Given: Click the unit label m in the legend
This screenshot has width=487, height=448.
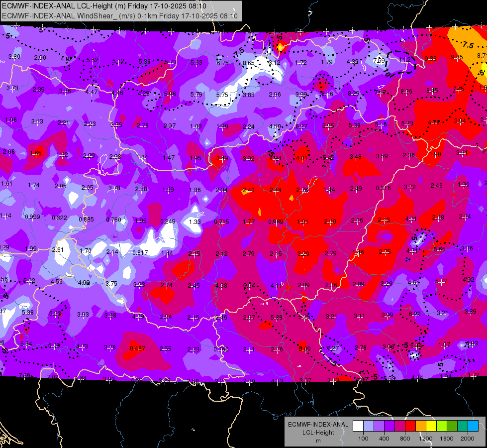Looking at the screenshot, I should pyautogui.click(x=318, y=441).
